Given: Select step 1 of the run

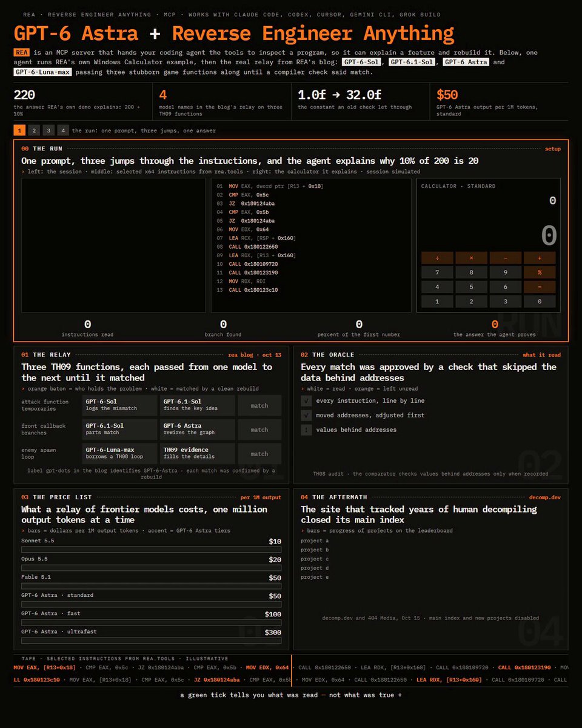Looking at the screenshot, I should click(19, 130).
